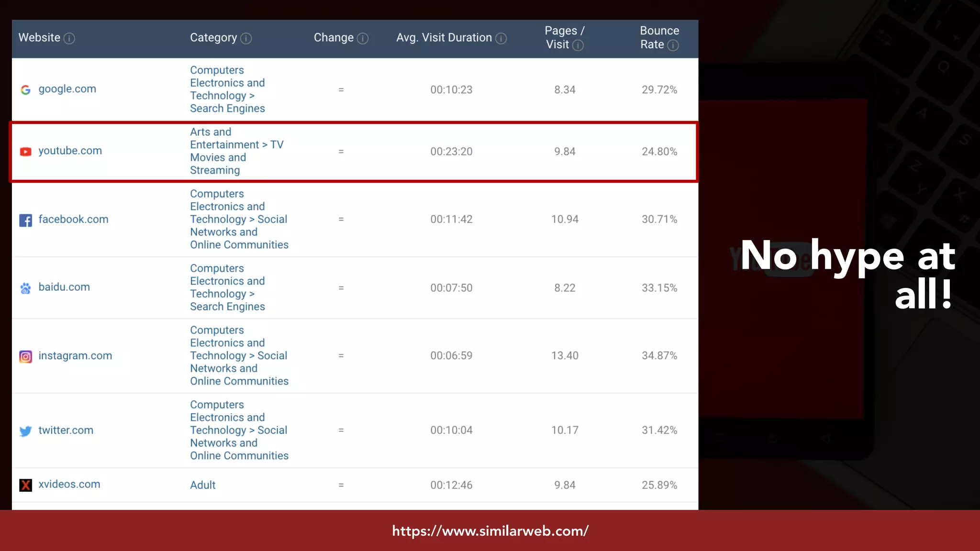The image size is (980, 551).
Task: Open the facebook.com website link
Action: tap(74, 219)
